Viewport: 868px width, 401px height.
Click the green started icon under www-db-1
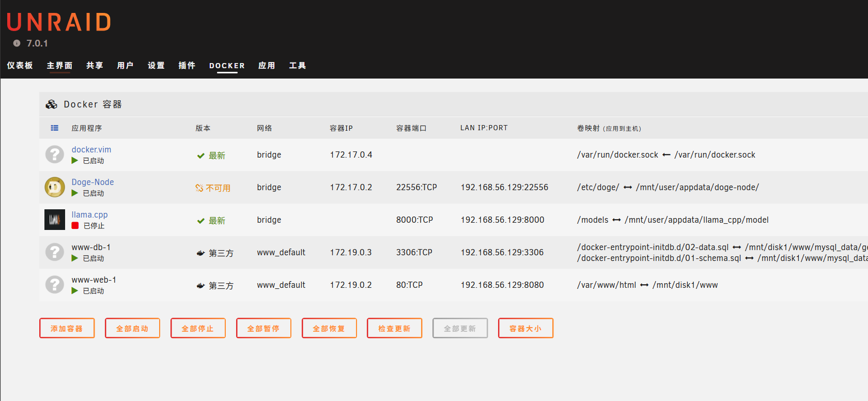pos(75,258)
